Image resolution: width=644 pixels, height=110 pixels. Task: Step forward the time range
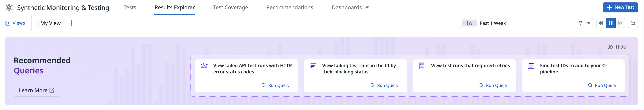click(x=620, y=23)
